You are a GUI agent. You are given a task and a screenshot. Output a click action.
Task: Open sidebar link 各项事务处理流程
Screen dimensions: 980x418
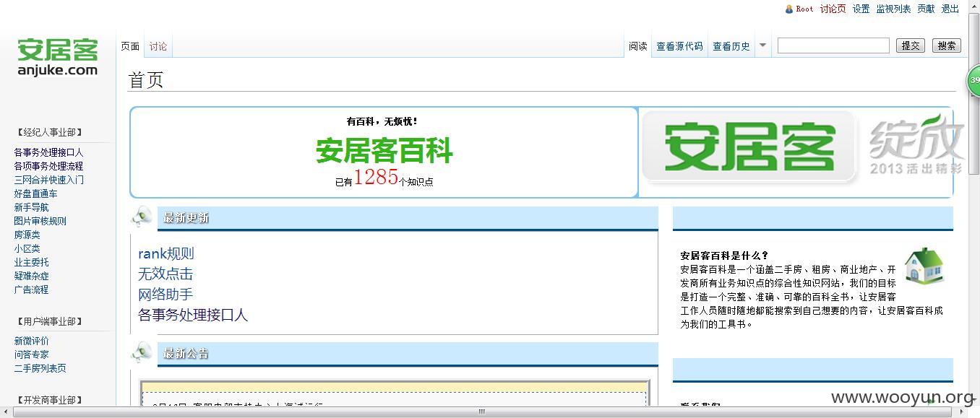tap(48, 166)
